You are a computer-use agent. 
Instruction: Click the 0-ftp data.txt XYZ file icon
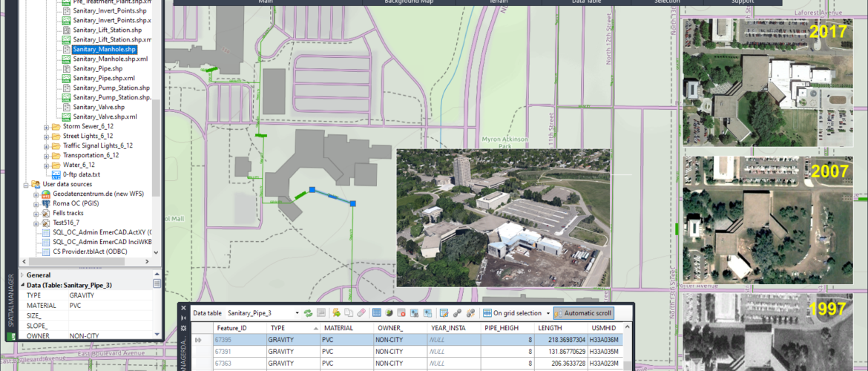pyautogui.click(x=56, y=174)
